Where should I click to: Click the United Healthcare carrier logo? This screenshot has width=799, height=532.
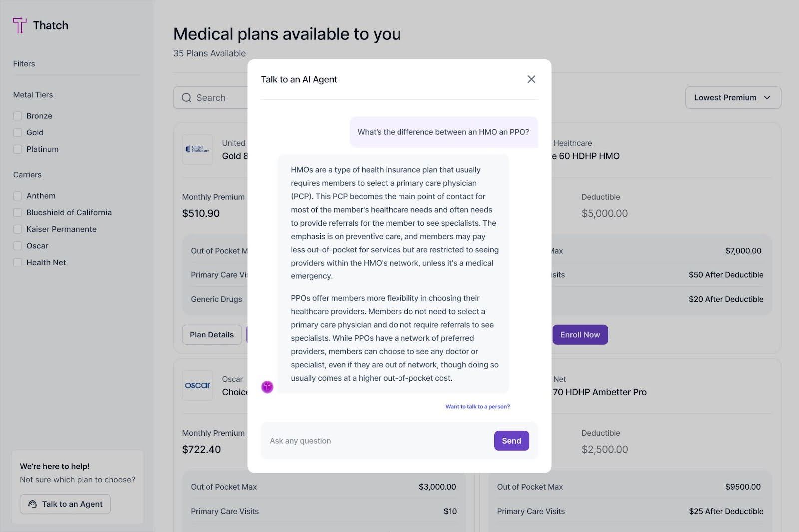click(197, 149)
